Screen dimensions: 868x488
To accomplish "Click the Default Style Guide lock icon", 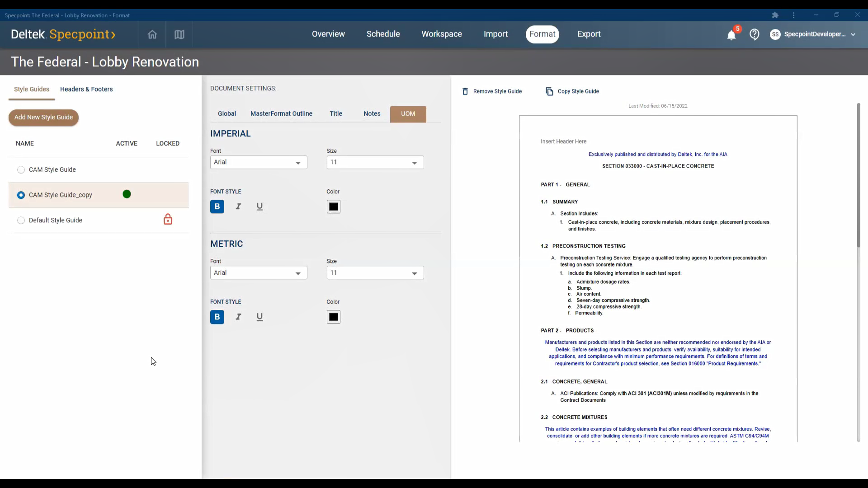I will [168, 220].
